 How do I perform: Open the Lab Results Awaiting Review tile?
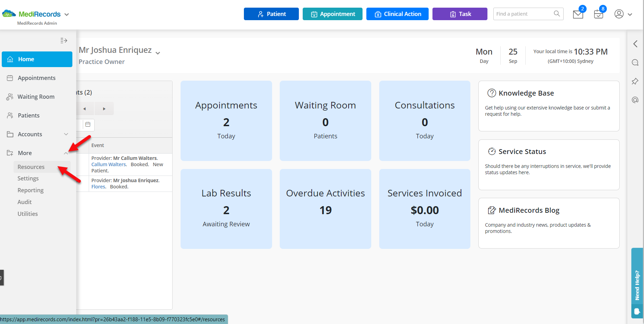coord(226,209)
